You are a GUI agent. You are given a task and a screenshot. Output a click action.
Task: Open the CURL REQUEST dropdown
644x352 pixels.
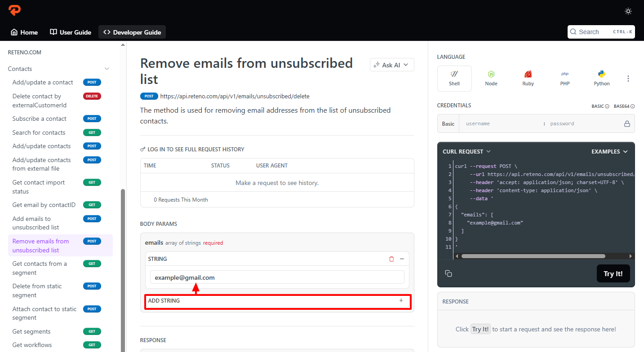(x=466, y=152)
